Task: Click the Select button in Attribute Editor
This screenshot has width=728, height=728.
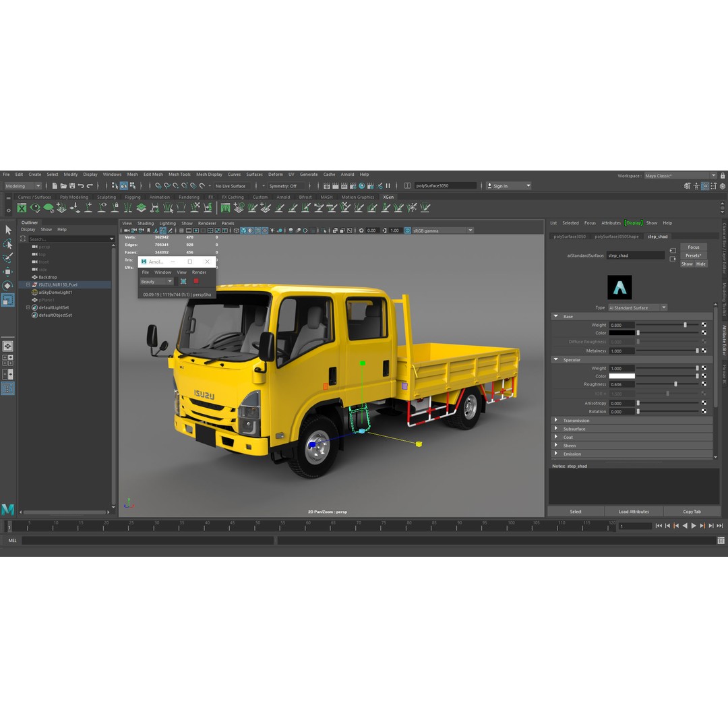Action: [576, 512]
